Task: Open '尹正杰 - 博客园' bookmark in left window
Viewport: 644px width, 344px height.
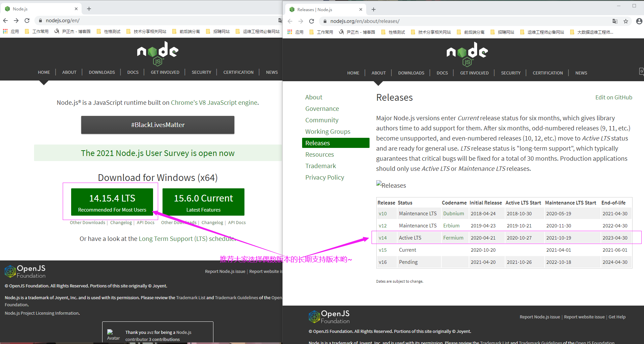Action: [72, 31]
